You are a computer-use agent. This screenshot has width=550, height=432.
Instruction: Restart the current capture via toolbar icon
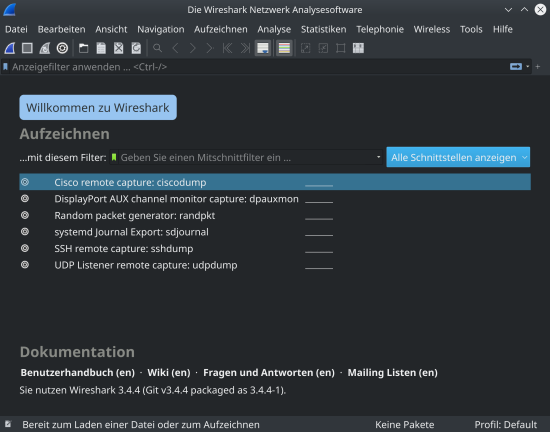(x=45, y=48)
